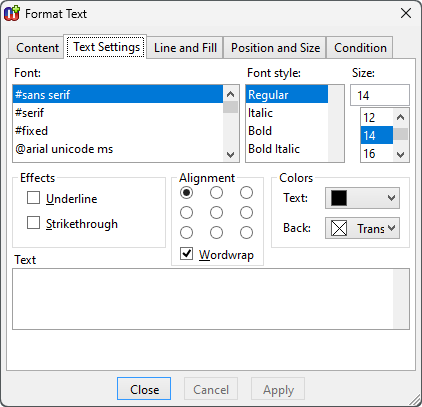Open the Back color dropdown
The height and width of the screenshot is (407, 422).
[362, 228]
